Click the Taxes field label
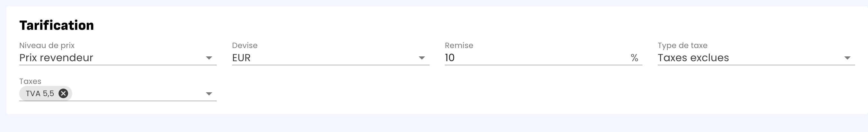 click(x=30, y=81)
